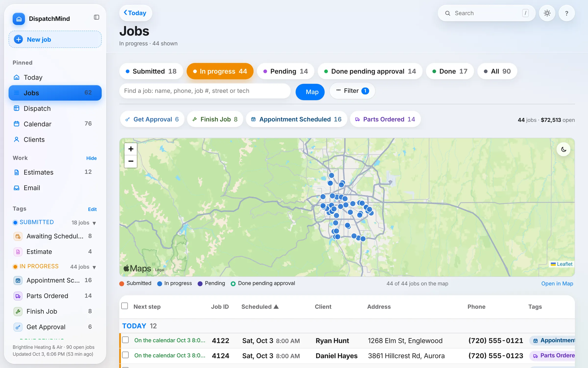
Task: Filter by Get Approval 6 chip
Action: (152, 119)
